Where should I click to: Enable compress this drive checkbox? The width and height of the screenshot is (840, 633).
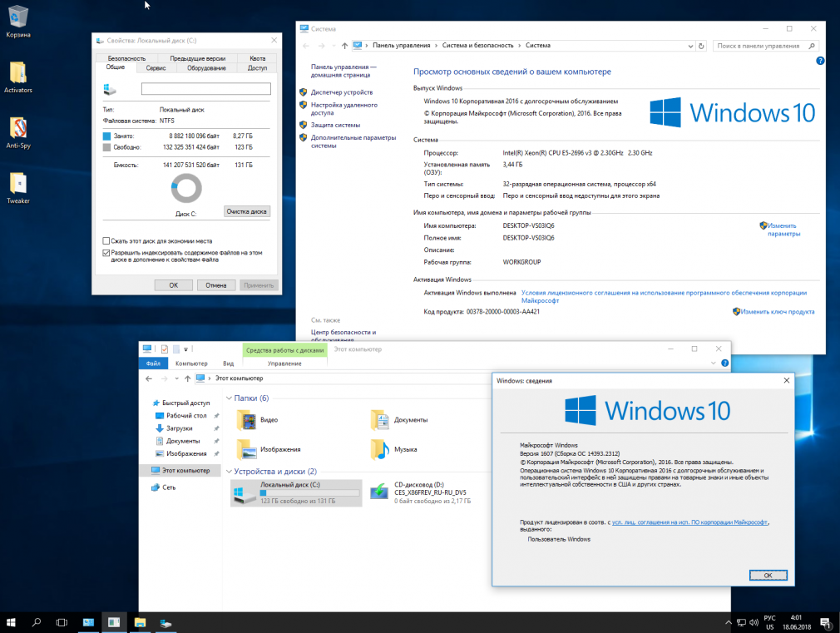[106, 241]
